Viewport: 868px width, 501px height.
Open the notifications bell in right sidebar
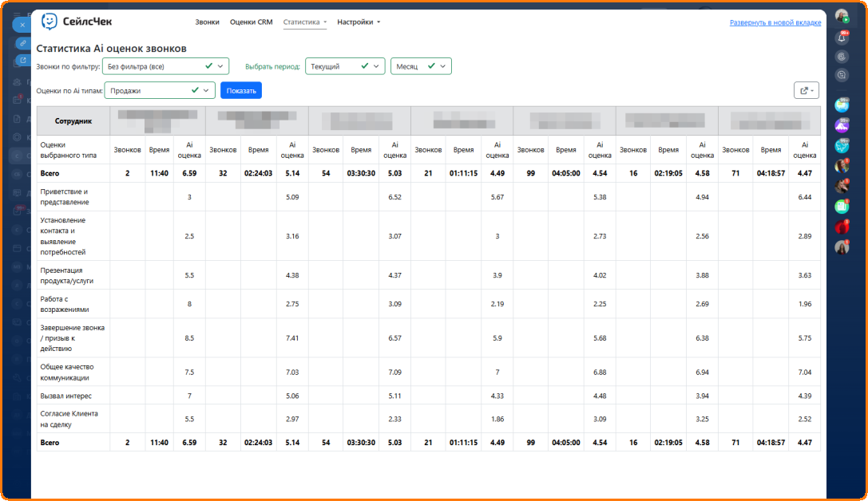coord(842,37)
